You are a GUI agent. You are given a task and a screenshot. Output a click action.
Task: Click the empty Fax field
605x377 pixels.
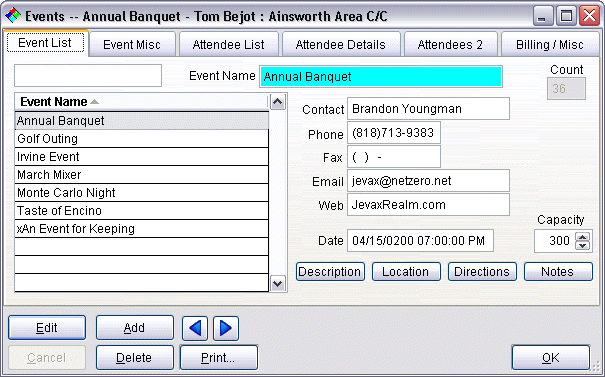(394, 157)
